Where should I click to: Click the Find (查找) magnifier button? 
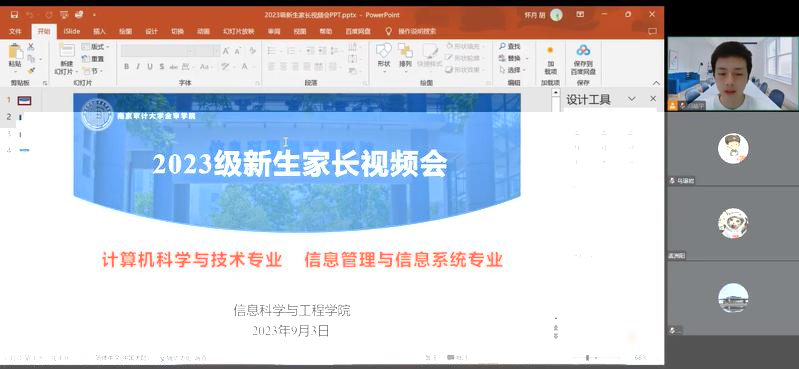click(510, 46)
